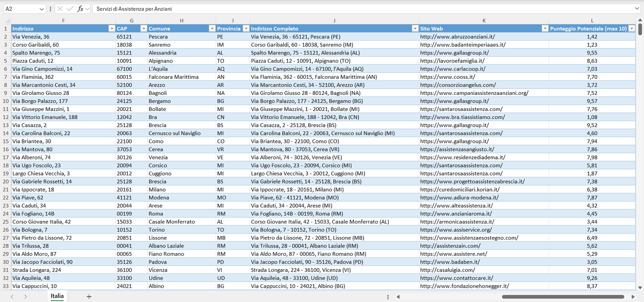Click the Cancel X icon in formula bar
Image resolution: width=644 pixels, height=302 pixels.
click(x=60, y=9)
